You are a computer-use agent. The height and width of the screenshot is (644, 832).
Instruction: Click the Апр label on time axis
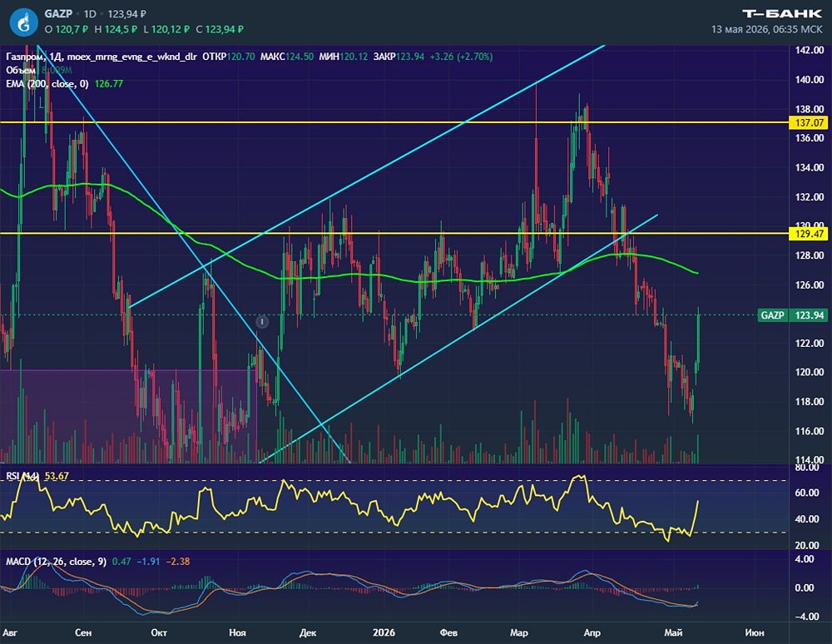[592, 632]
